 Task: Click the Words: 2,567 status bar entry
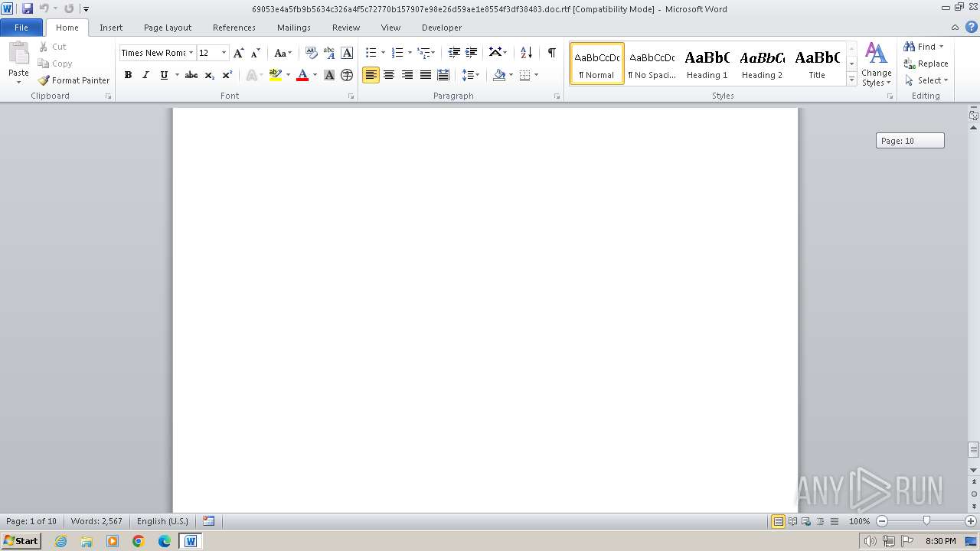pos(96,521)
